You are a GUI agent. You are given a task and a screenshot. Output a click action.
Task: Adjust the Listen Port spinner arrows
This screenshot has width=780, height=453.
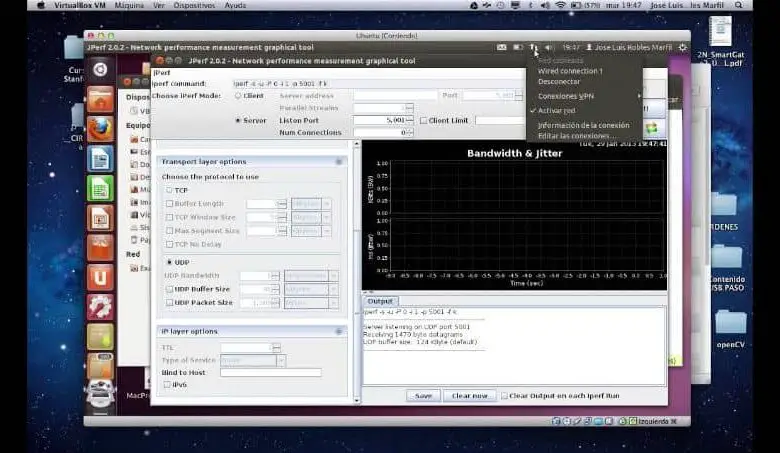click(x=409, y=120)
